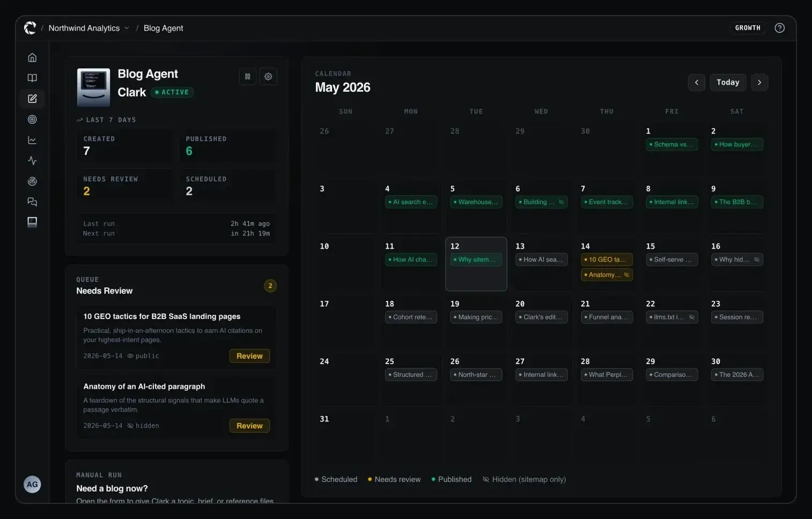The width and height of the screenshot is (812, 519).
Task: Click the app logo in top bar
Action: (x=30, y=28)
